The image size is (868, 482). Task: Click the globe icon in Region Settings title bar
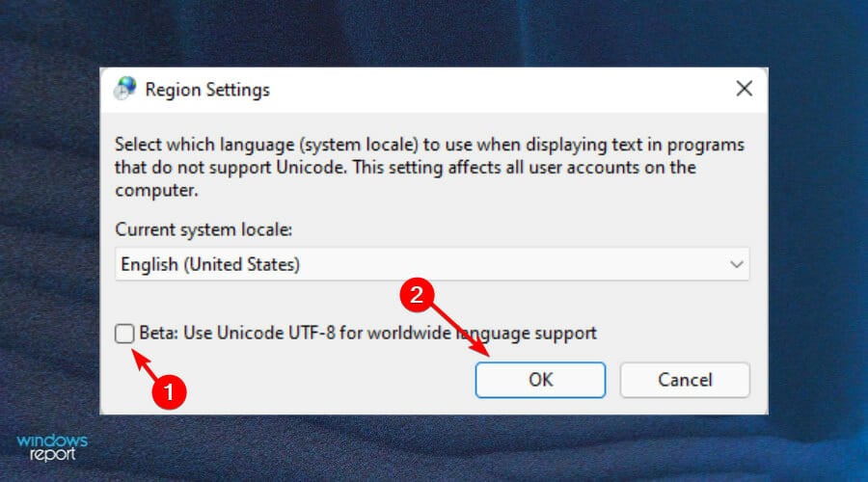click(x=125, y=89)
